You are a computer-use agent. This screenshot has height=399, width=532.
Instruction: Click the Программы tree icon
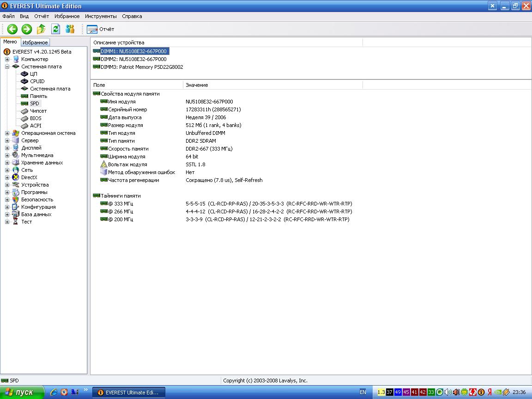(x=16, y=193)
